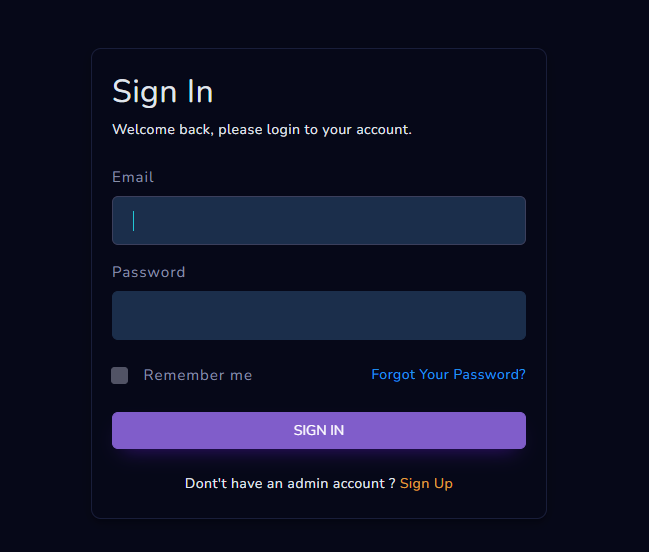Open the Forgot Your Password link
Screen dimensions: 649x552
coord(448,374)
